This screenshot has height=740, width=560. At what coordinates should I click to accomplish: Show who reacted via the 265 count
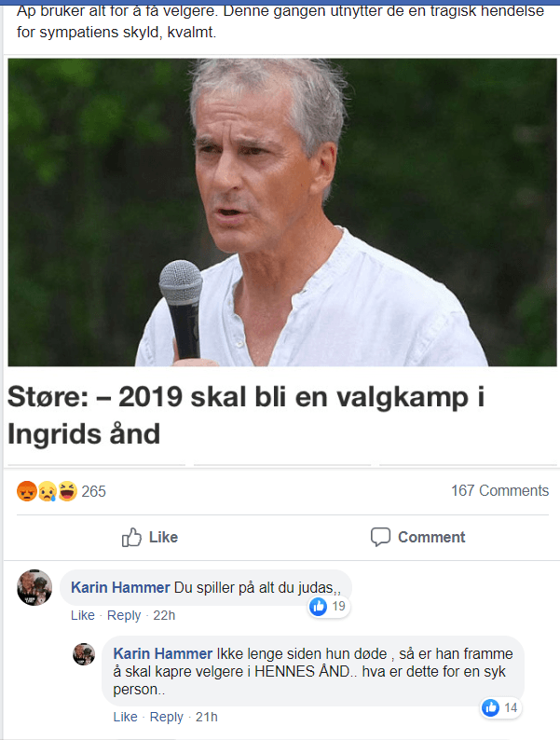(93, 492)
